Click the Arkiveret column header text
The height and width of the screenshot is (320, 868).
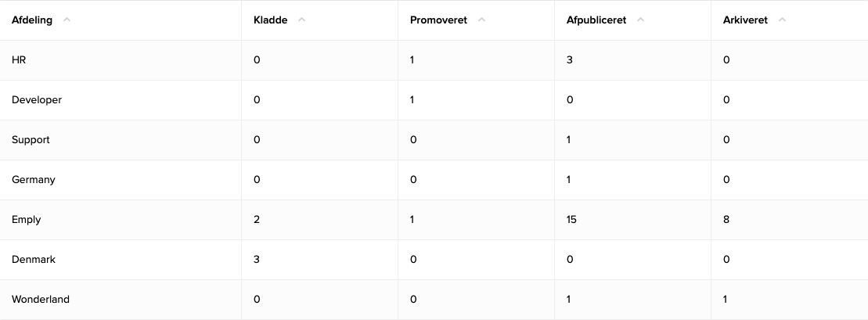pyautogui.click(x=745, y=20)
